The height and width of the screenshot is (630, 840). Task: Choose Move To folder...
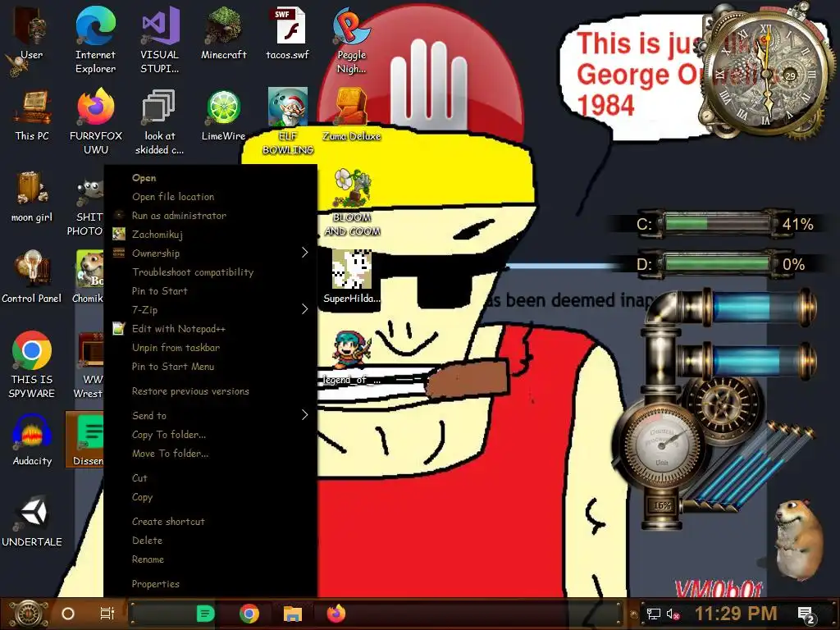[x=211, y=453]
